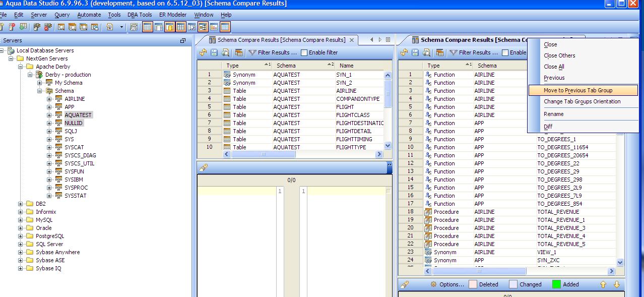Image resolution: width=644 pixels, height=297 pixels.
Task: Click the Changed color swatch
Action: tap(513, 284)
